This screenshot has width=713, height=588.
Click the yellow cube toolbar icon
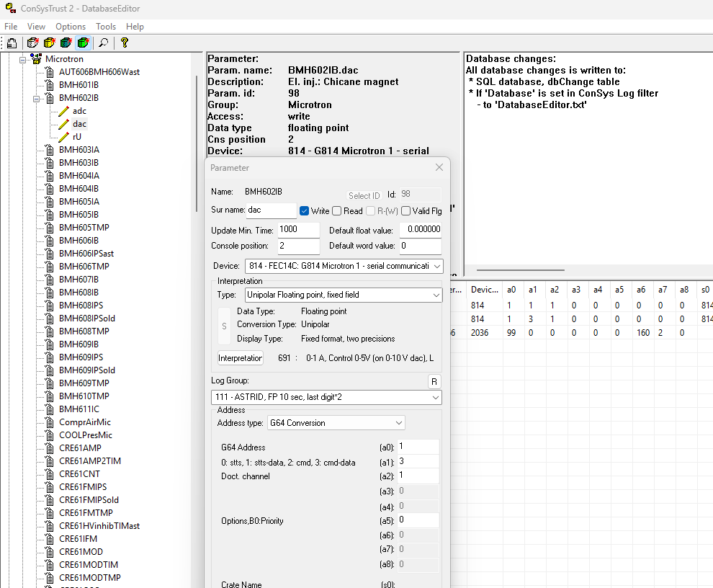point(49,43)
